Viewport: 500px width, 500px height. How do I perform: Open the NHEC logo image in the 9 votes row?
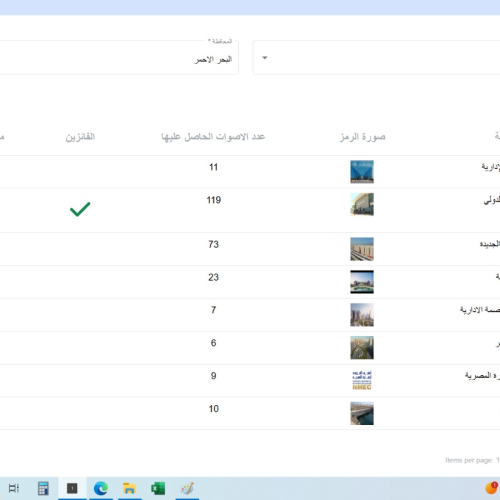362,380
